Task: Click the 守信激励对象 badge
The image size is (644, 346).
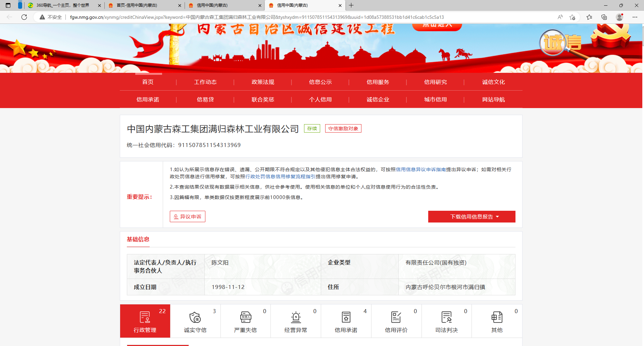Action: coord(343,129)
